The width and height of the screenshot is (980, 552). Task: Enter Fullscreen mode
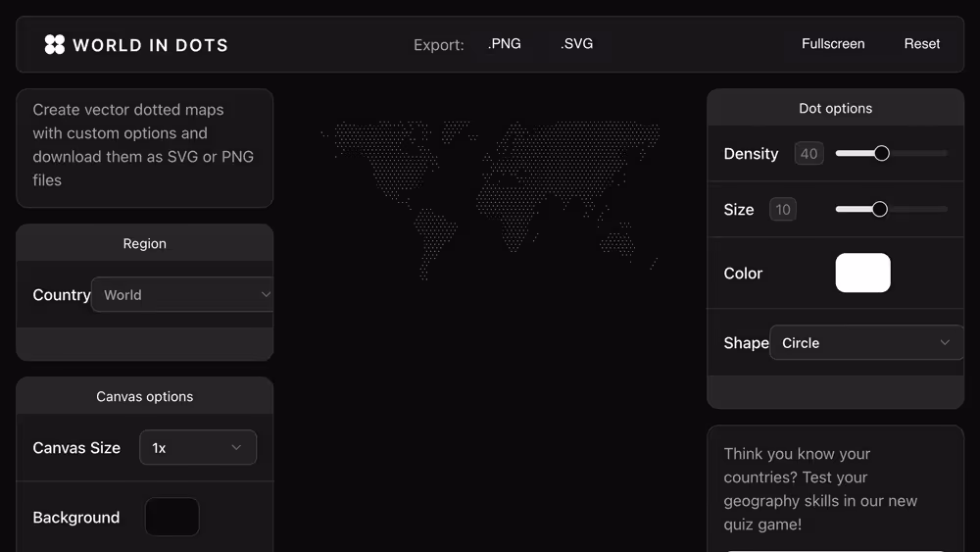click(x=833, y=44)
